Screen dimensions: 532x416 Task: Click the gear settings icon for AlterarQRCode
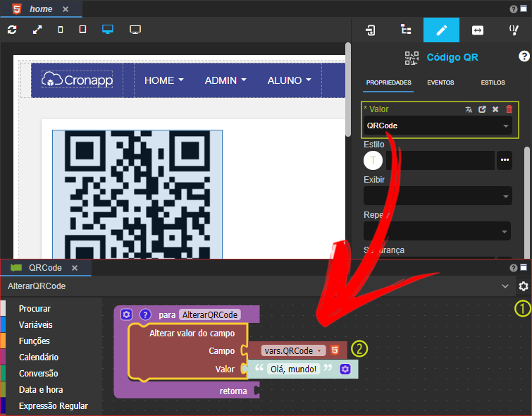click(x=523, y=286)
